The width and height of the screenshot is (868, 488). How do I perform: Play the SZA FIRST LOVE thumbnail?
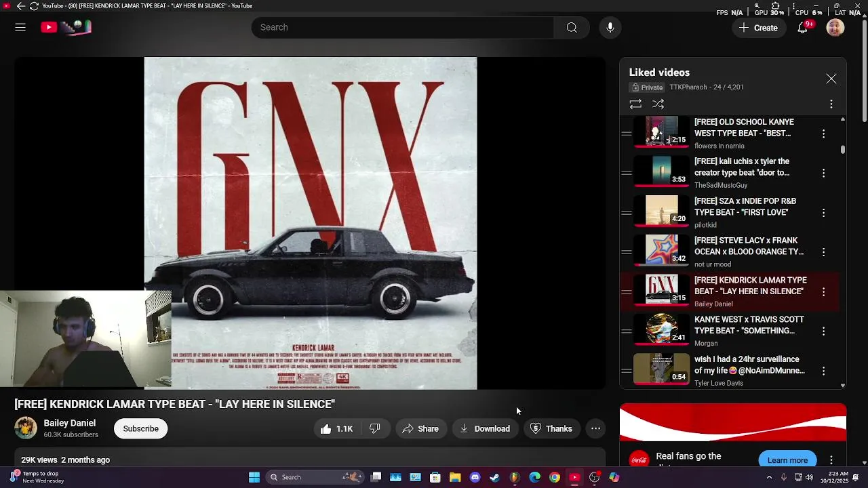point(661,211)
